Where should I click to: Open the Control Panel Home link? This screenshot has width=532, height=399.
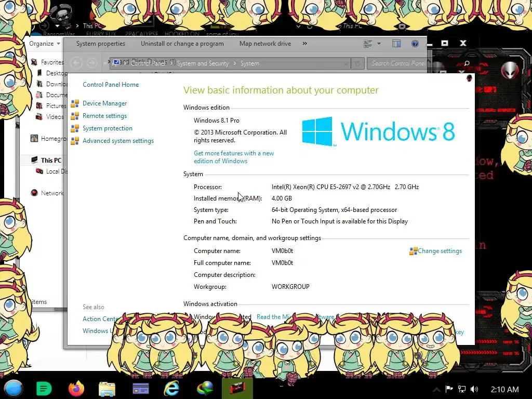[x=111, y=85]
